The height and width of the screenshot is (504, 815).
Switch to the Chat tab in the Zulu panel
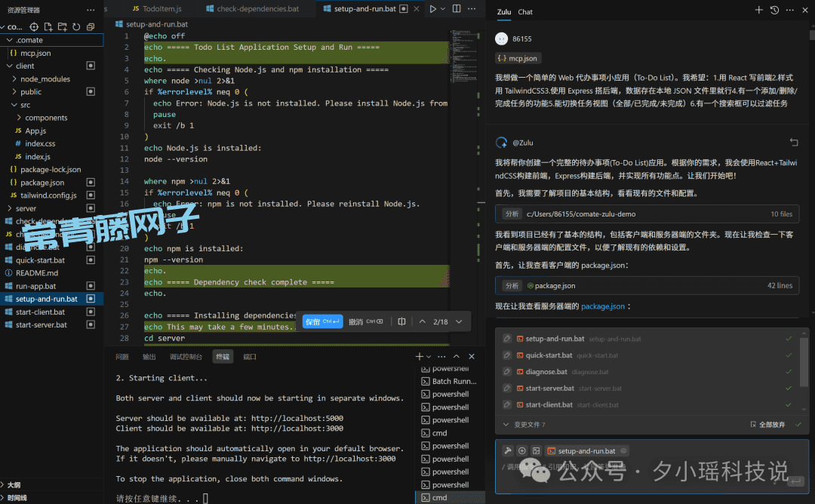[x=525, y=12]
